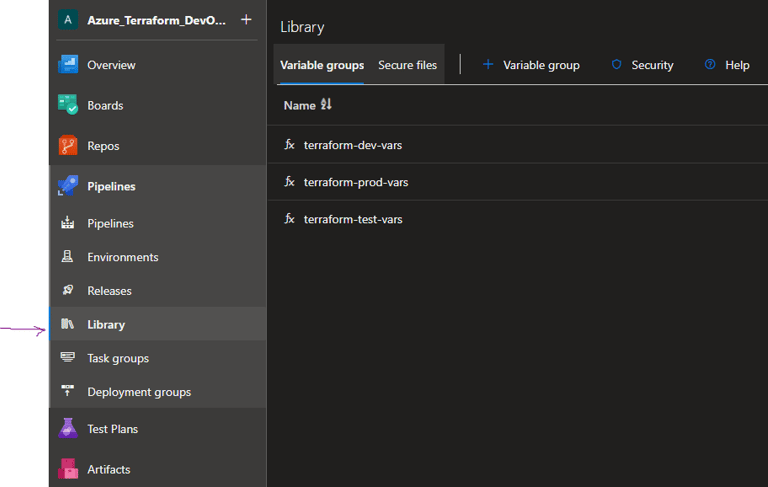Screen dimensions: 768x487
Task: Open Test Plans flask icon
Action: 68,429
